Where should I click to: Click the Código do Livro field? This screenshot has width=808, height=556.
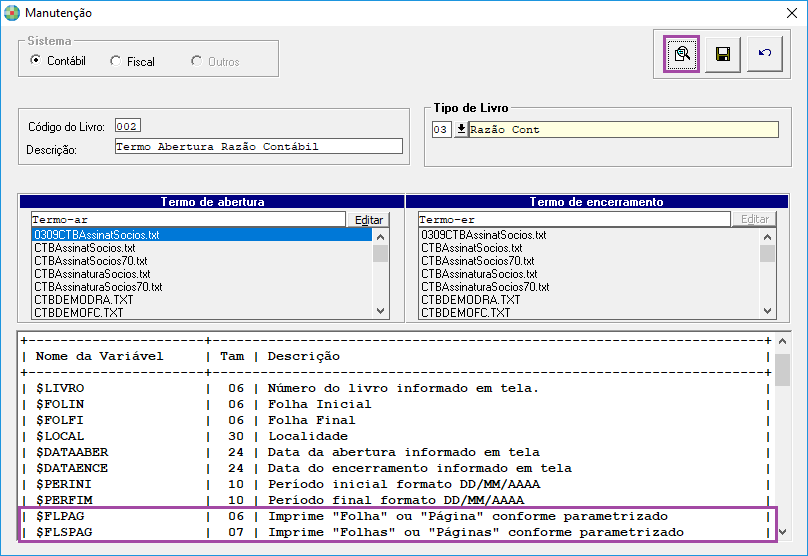127,126
